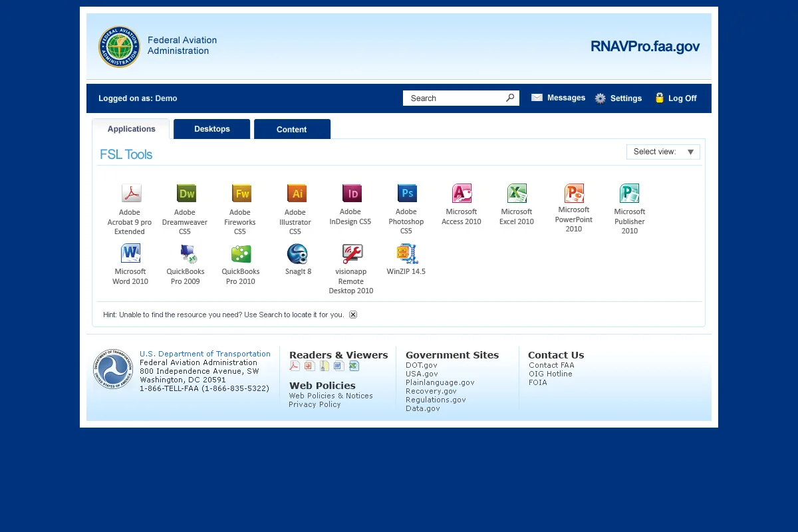Screen dimensions: 798x532
Task: Dismiss the search hint message
Action: tap(353, 315)
